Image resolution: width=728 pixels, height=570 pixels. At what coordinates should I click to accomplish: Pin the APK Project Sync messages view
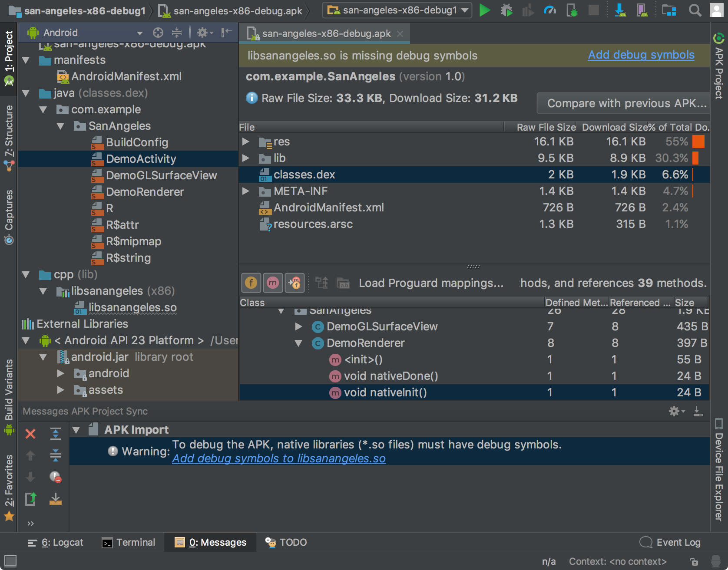[x=698, y=411]
